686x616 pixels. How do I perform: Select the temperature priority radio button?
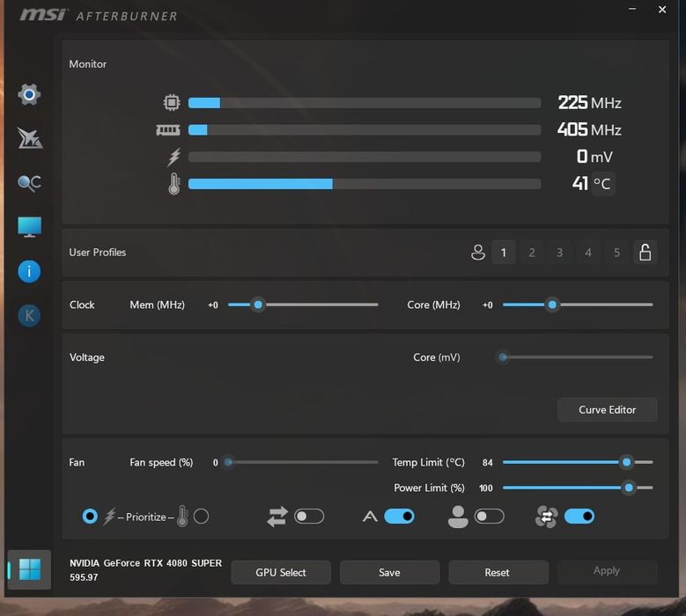tap(202, 517)
